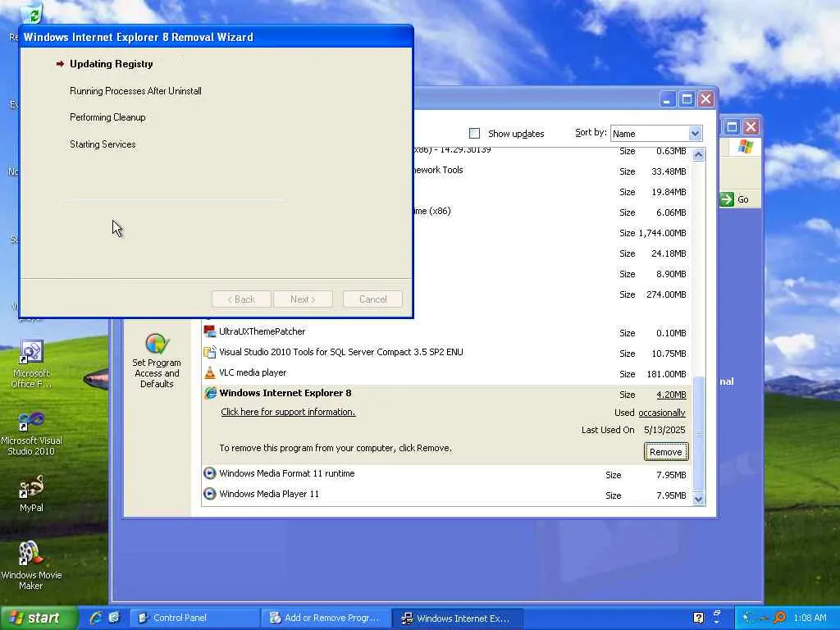Select Windows Media Format 11 runtime icon

[210, 473]
